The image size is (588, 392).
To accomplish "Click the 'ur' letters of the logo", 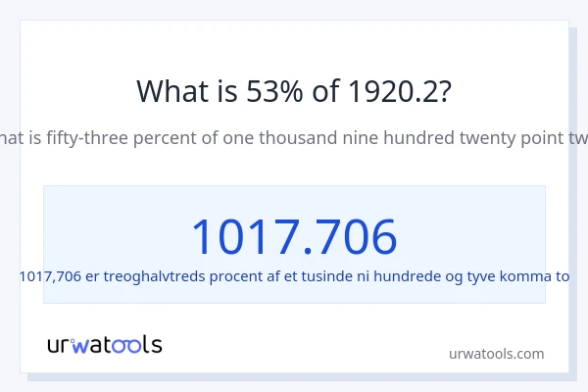I will [x=58, y=345].
